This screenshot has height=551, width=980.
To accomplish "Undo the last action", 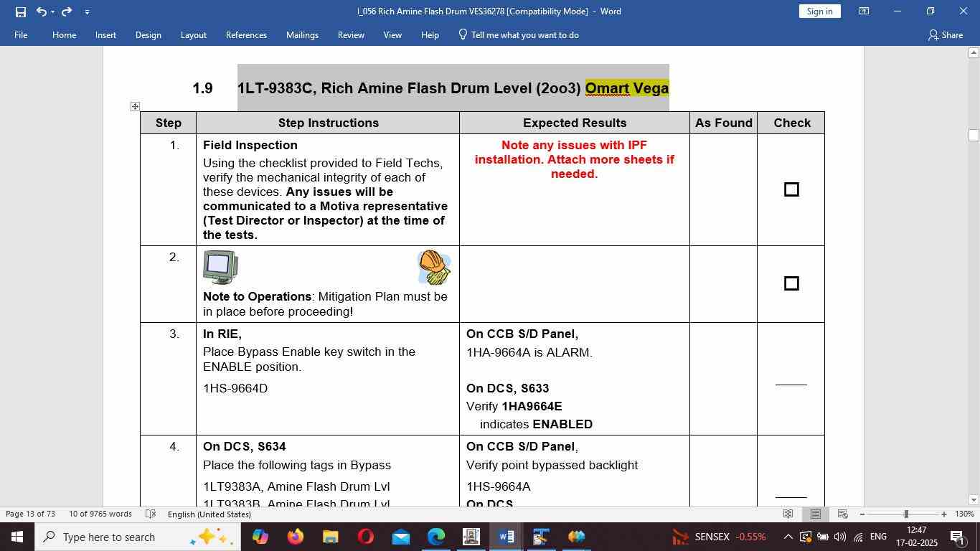I will click(x=41, y=11).
